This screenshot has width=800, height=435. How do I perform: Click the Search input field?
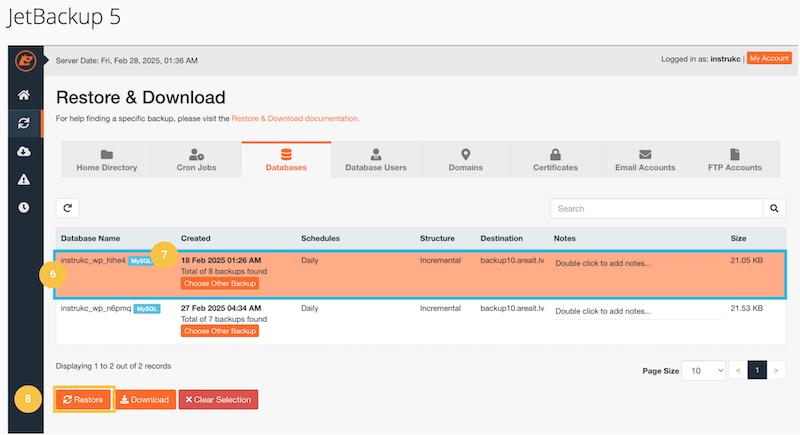click(655, 209)
